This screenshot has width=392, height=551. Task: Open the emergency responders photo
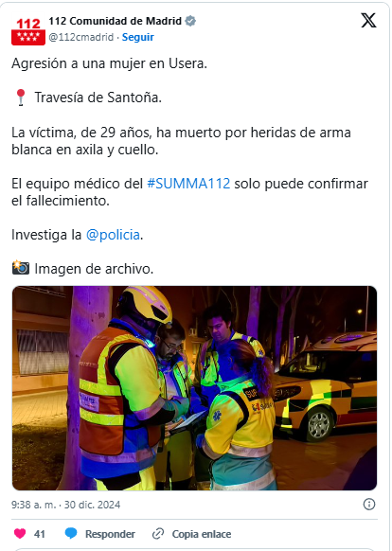194,388
